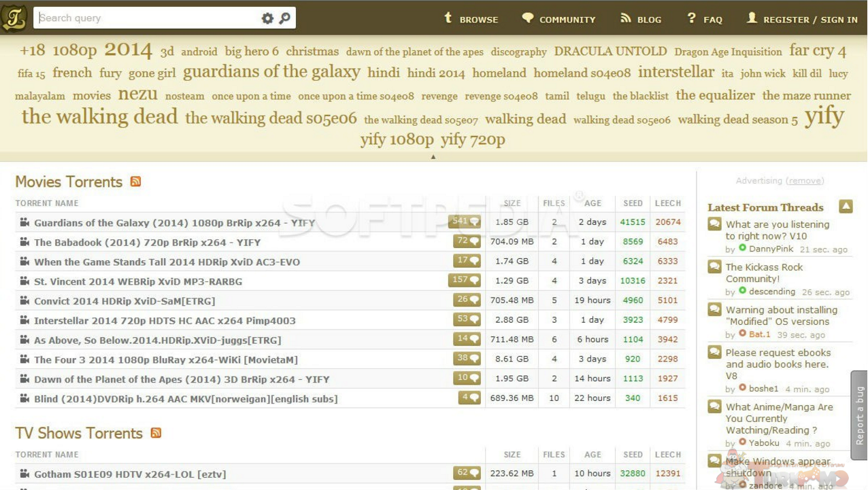Click the forum thread icon beside 'What are you listening'

click(714, 224)
